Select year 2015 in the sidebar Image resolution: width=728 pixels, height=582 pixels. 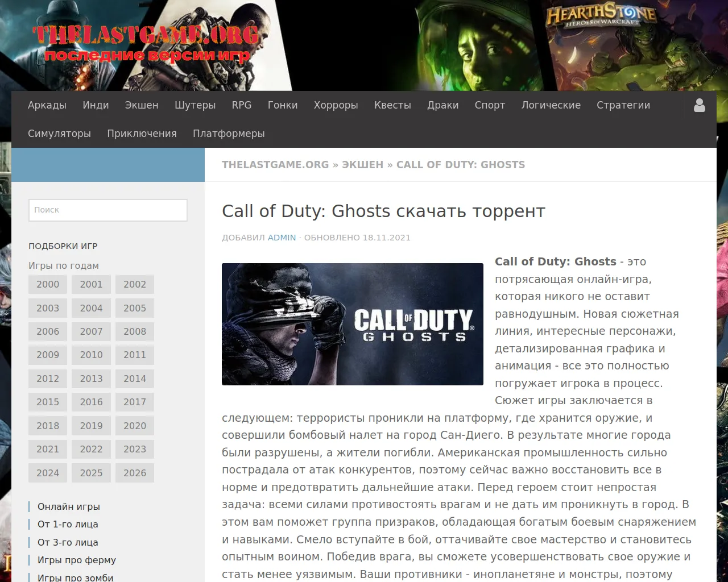pos(48,402)
